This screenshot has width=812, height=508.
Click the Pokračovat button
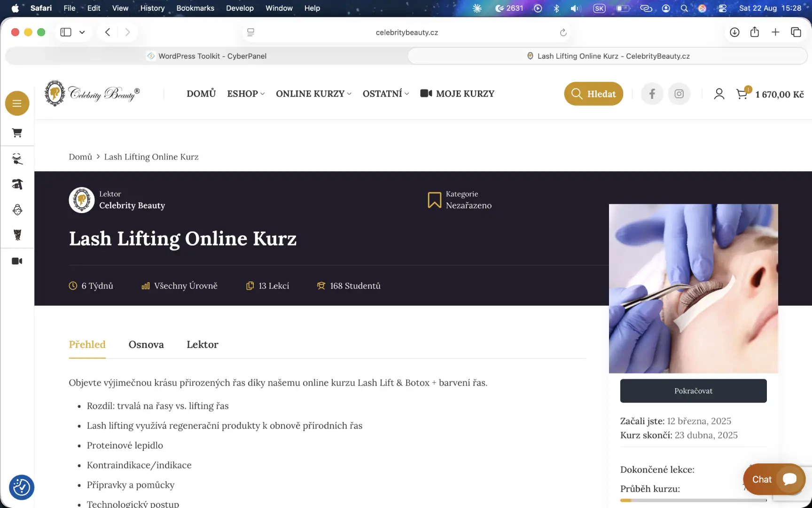tap(693, 391)
